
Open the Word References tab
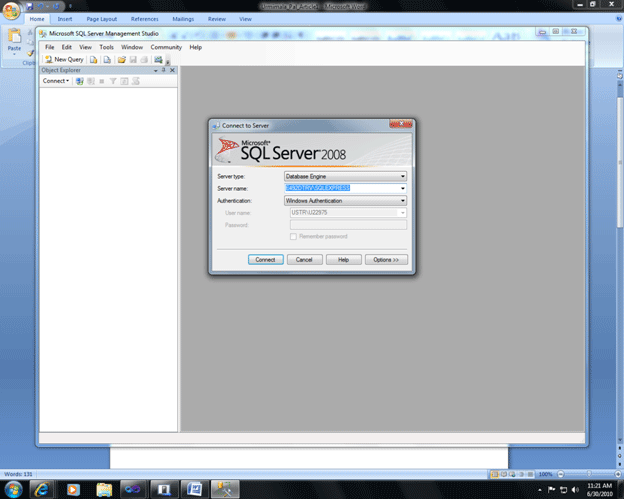point(144,19)
